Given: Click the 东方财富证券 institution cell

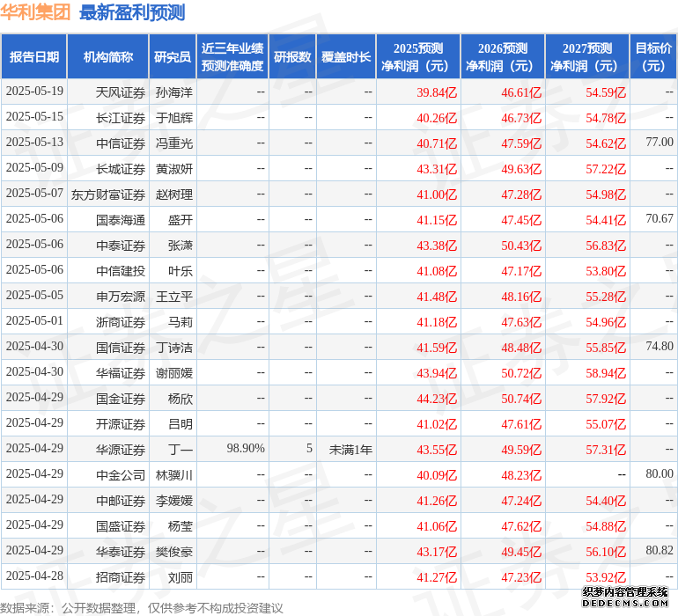Looking at the screenshot, I should click(108, 194).
